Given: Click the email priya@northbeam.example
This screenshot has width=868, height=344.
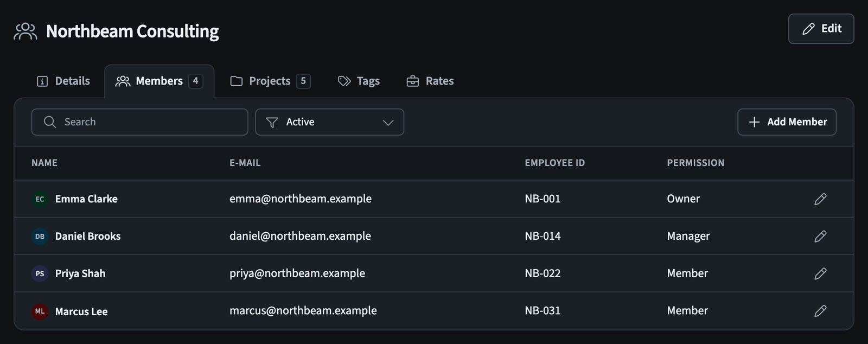Looking at the screenshot, I should [297, 273].
